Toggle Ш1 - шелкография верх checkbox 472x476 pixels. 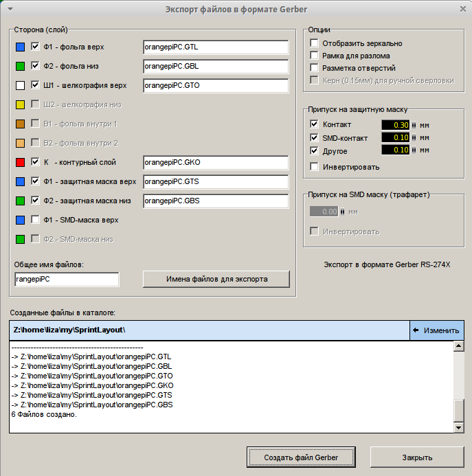35,85
